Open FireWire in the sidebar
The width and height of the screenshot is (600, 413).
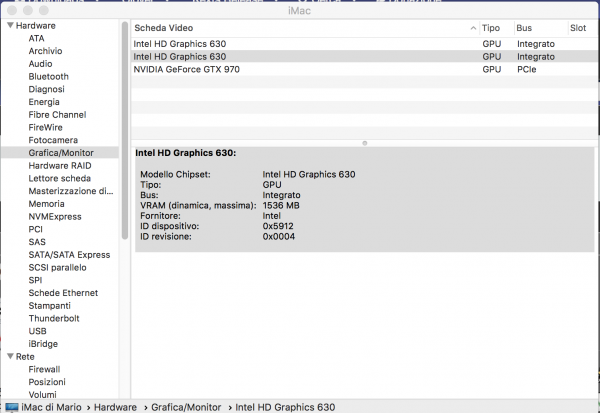tap(46, 127)
